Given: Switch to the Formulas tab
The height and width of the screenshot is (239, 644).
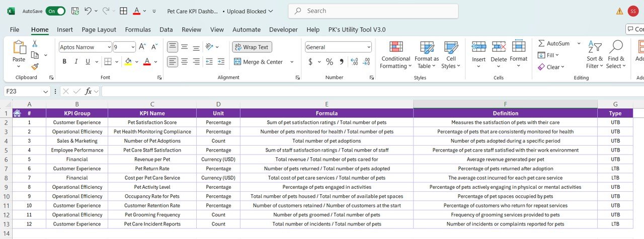Looking at the screenshot, I should [x=138, y=30].
